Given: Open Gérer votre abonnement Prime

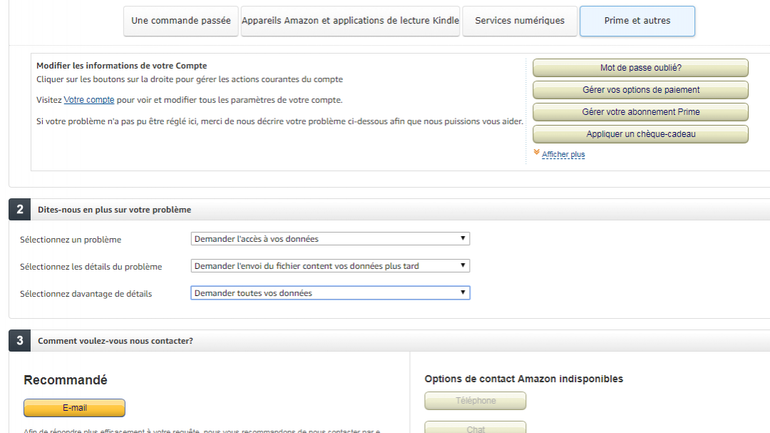Looking at the screenshot, I should tap(640, 112).
